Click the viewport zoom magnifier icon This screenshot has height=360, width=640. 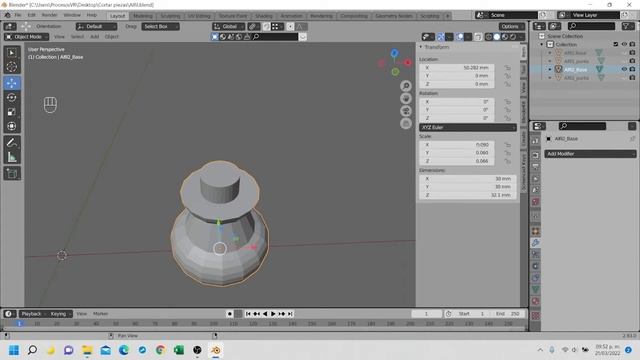coord(406,86)
